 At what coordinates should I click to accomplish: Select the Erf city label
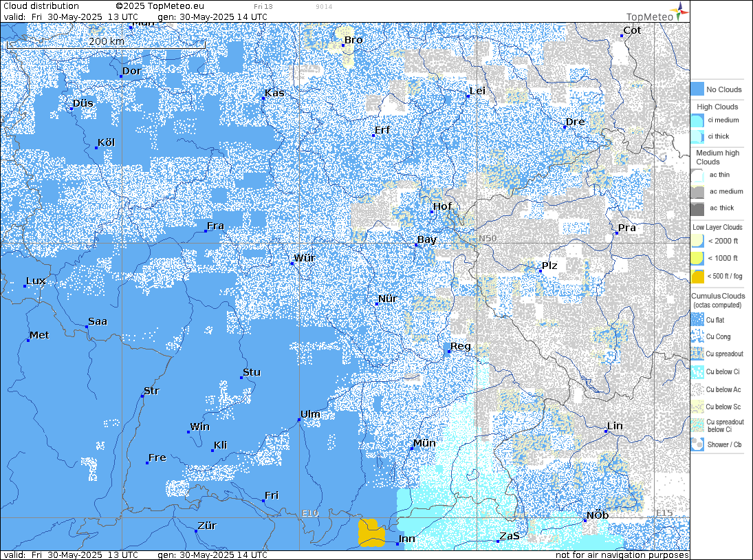[382, 130]
